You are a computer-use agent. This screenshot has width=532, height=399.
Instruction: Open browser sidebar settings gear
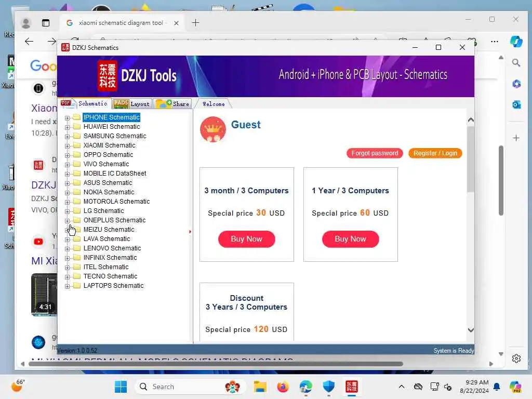(x=516, y=358)
